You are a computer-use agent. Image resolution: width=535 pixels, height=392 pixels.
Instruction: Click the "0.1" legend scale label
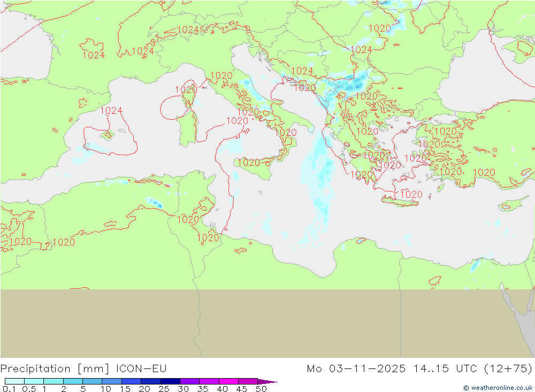(9, 389)
